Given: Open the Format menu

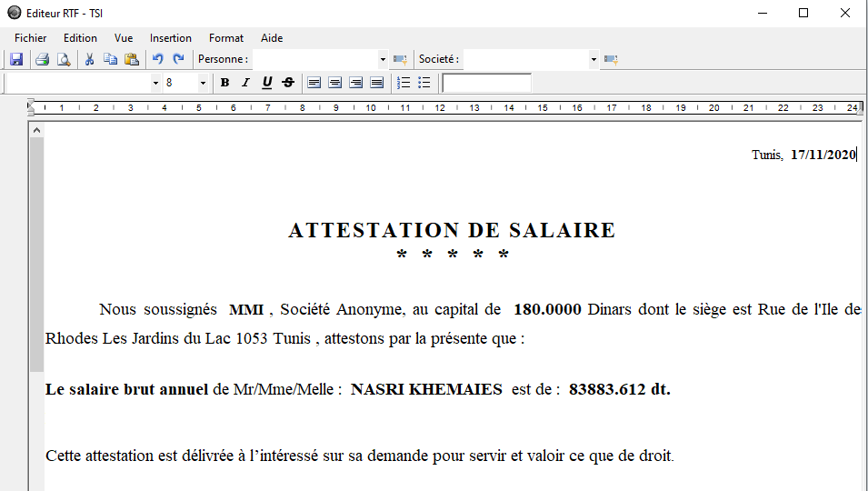Looking at the screenshot, I should (225, 38).
